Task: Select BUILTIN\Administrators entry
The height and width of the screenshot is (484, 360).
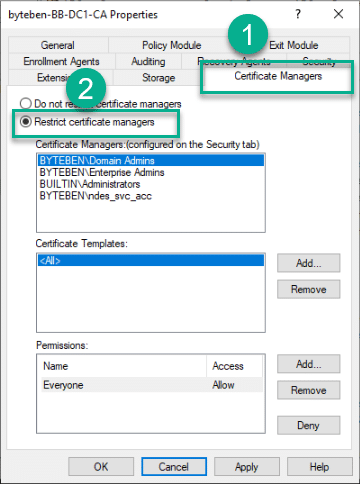Action: pos(151,184)
